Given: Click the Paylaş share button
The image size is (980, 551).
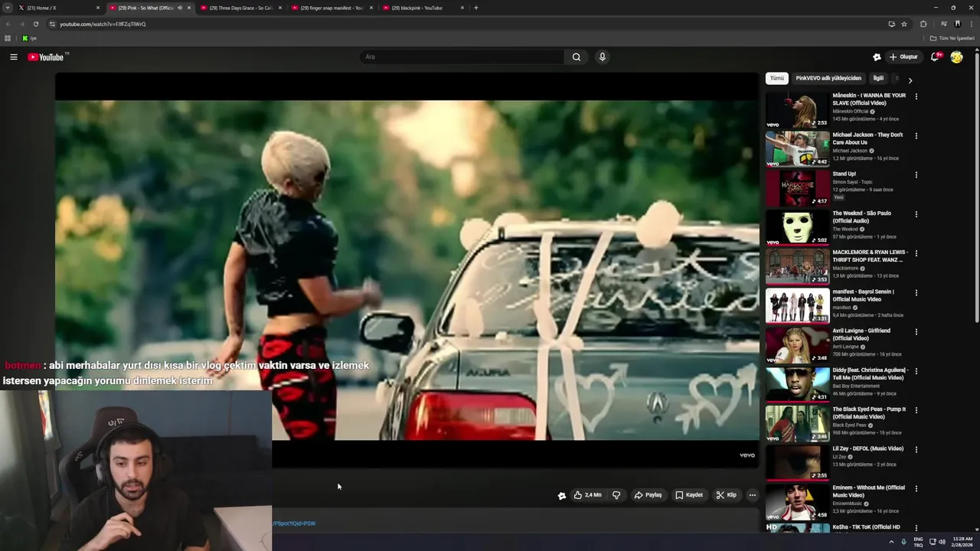Looking at the screenshot, I should point(648,495).
